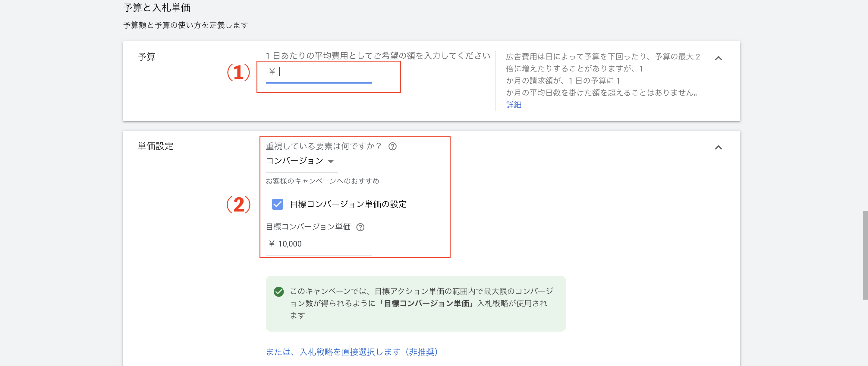Click the collapse chevron of the 予算 section

(719, 57)
